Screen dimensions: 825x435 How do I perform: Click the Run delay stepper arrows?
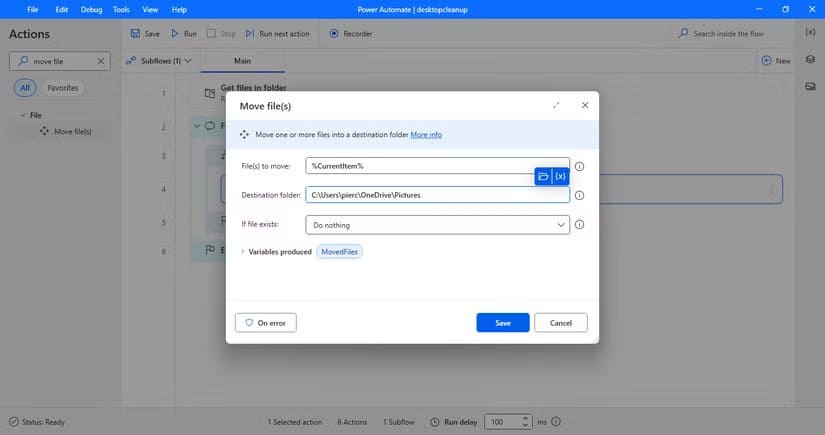pos(525,422)
